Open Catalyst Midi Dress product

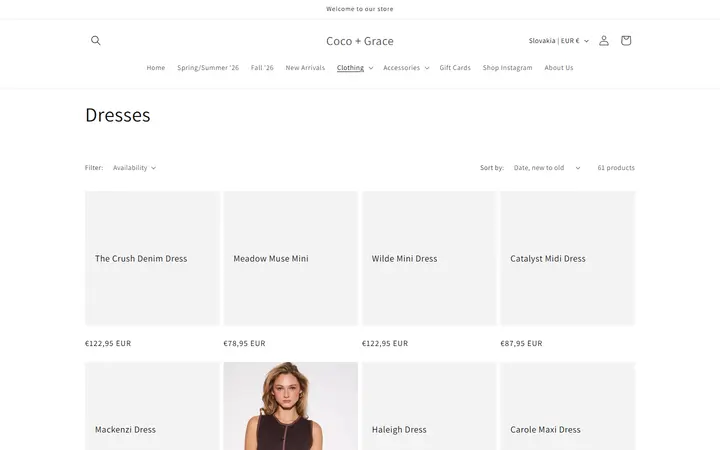(548, 259)
